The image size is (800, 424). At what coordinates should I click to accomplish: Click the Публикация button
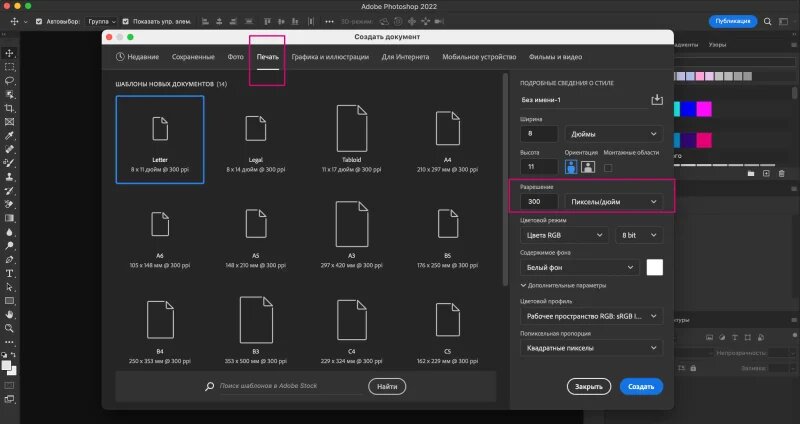tap(733, 21)
